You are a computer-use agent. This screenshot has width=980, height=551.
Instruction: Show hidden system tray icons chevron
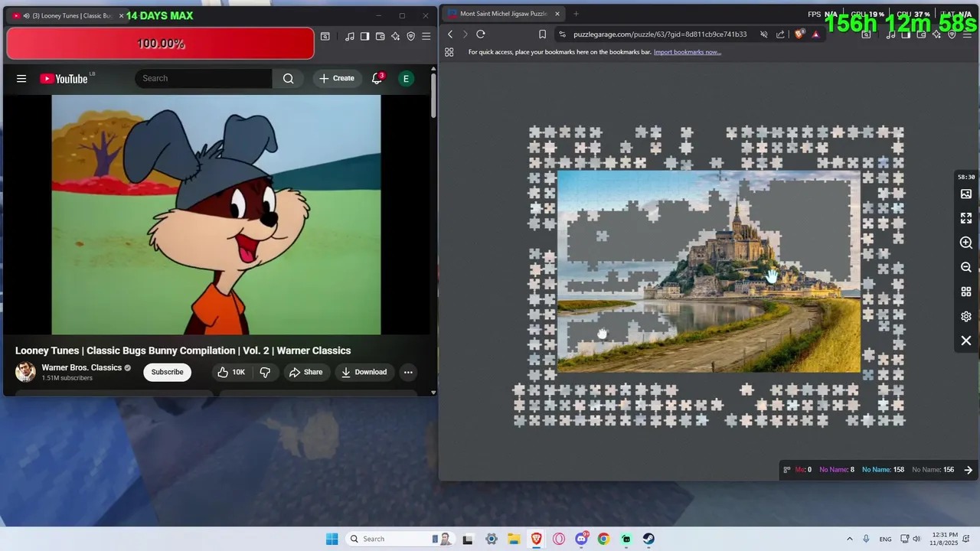coord(849,539)
